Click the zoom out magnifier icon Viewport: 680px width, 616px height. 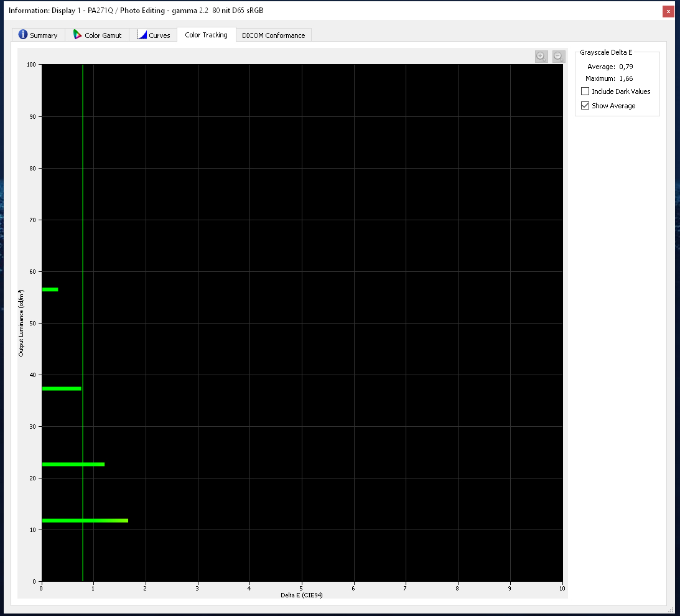(558, 56)
